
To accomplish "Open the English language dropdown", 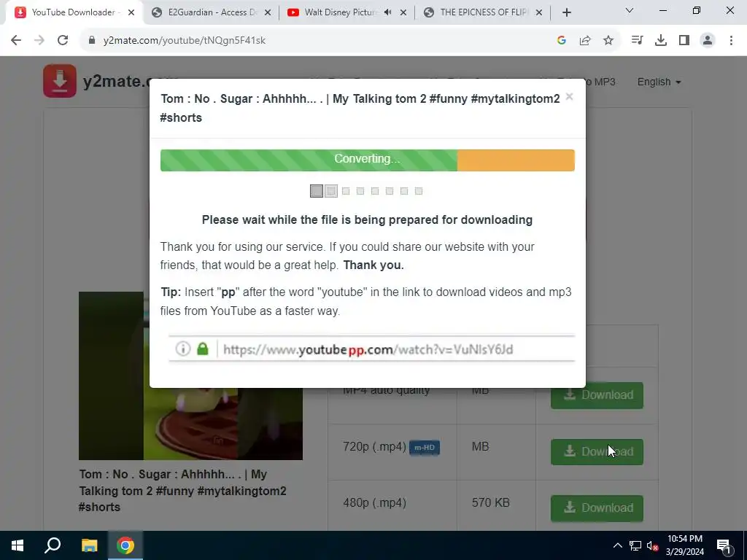I will 659,82.
